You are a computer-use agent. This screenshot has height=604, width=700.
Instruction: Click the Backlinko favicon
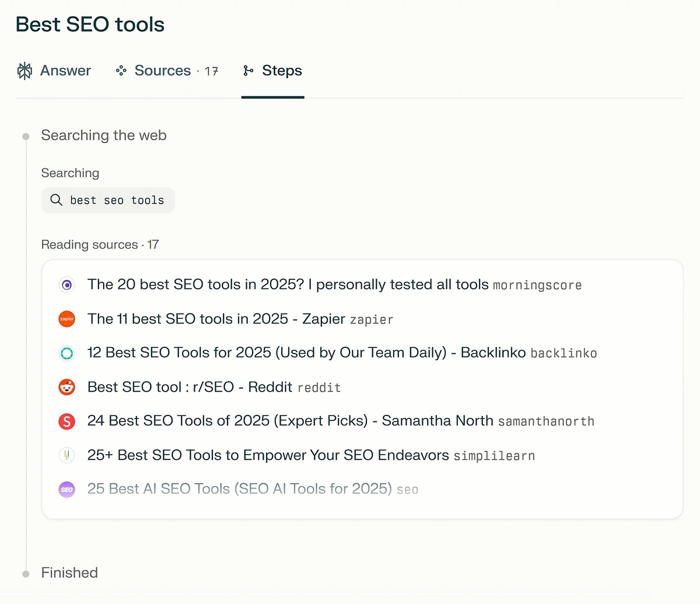point(67,353)
